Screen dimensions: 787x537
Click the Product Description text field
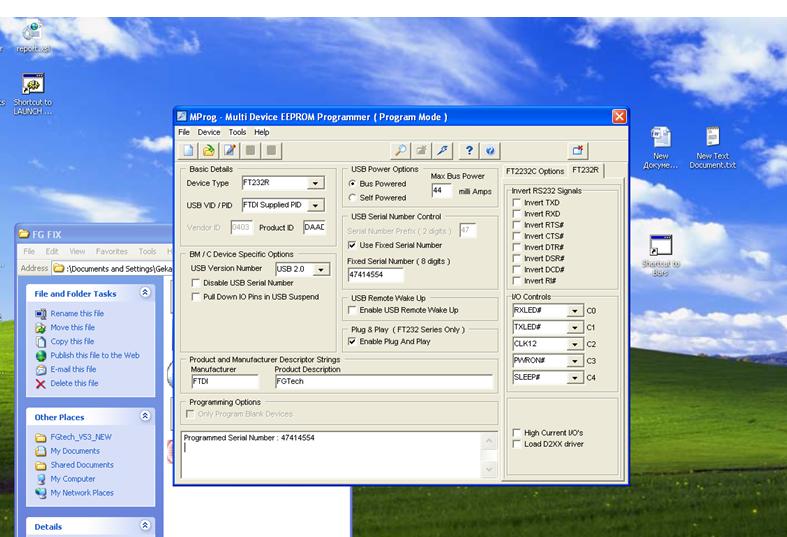pyautogui.click(x=384, y=382)
